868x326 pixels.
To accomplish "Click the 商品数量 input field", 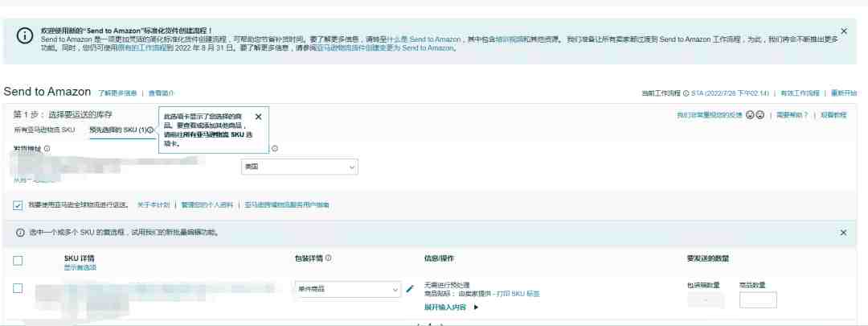I will coord(758,300).
